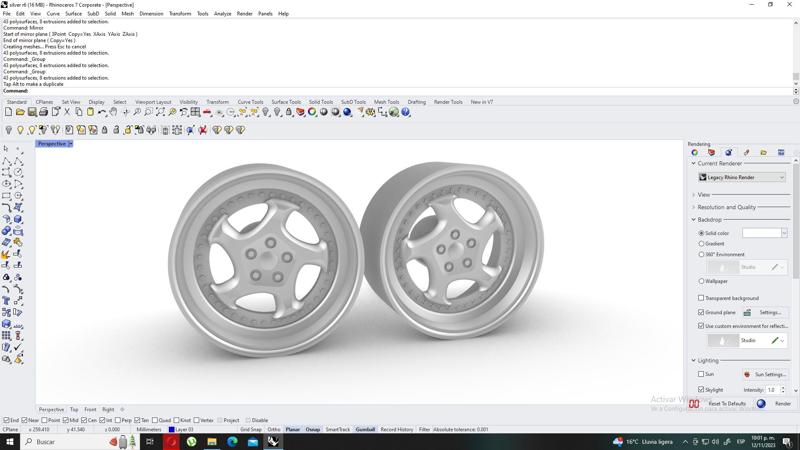Enable the Transparent background checkbox
This screenshot has width=800, height=450.
coord(701,298)
